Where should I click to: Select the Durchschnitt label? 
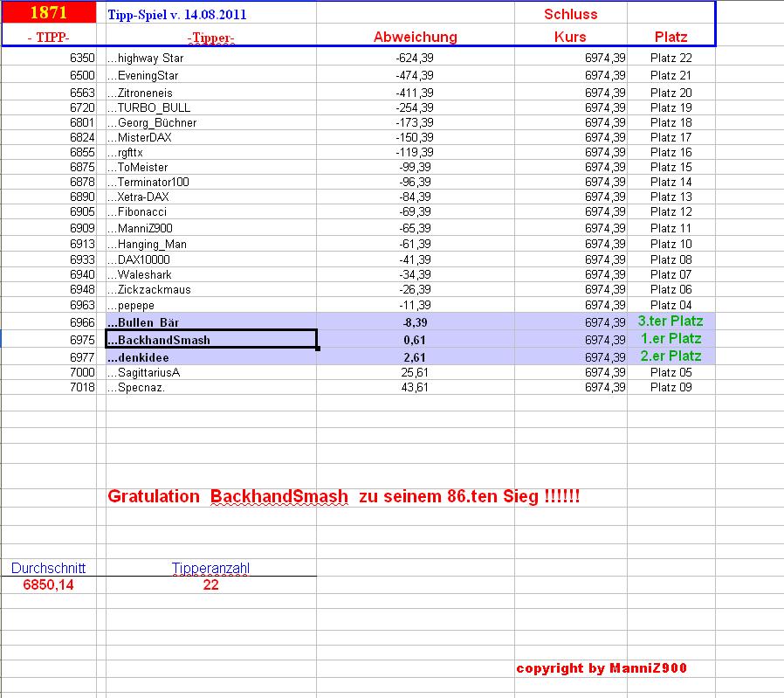point(49,569)
